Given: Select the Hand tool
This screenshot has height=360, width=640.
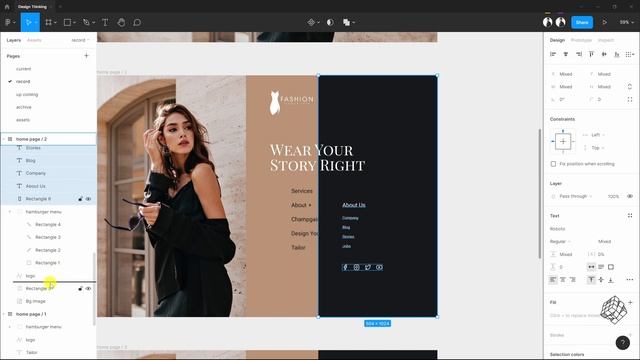Looking at the screenshot, I should click(121, 22).
